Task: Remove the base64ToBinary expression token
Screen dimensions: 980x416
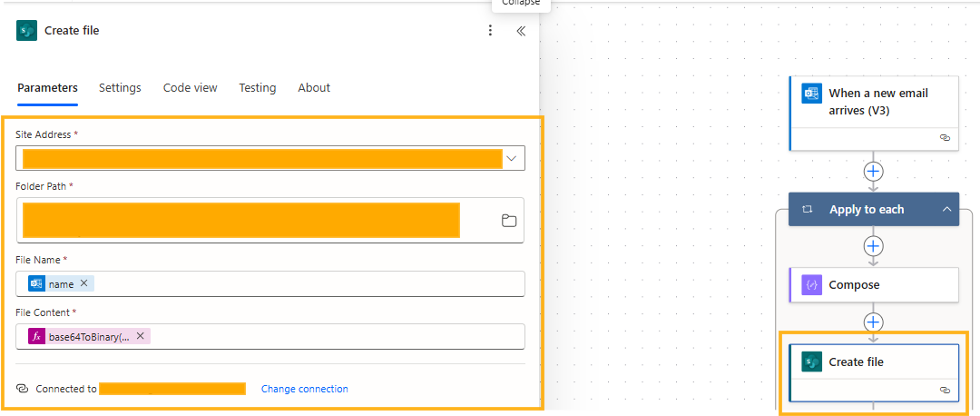Action: [141, 336]
